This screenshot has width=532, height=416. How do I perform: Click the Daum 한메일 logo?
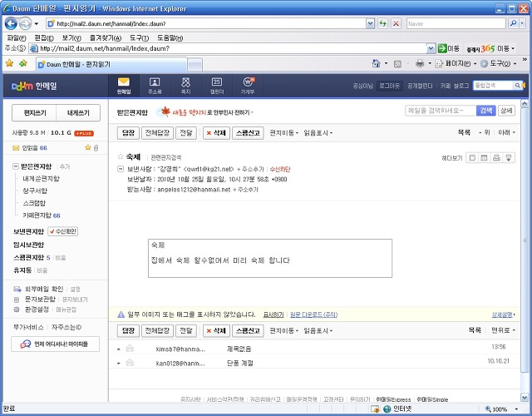[x=34, y=86]
